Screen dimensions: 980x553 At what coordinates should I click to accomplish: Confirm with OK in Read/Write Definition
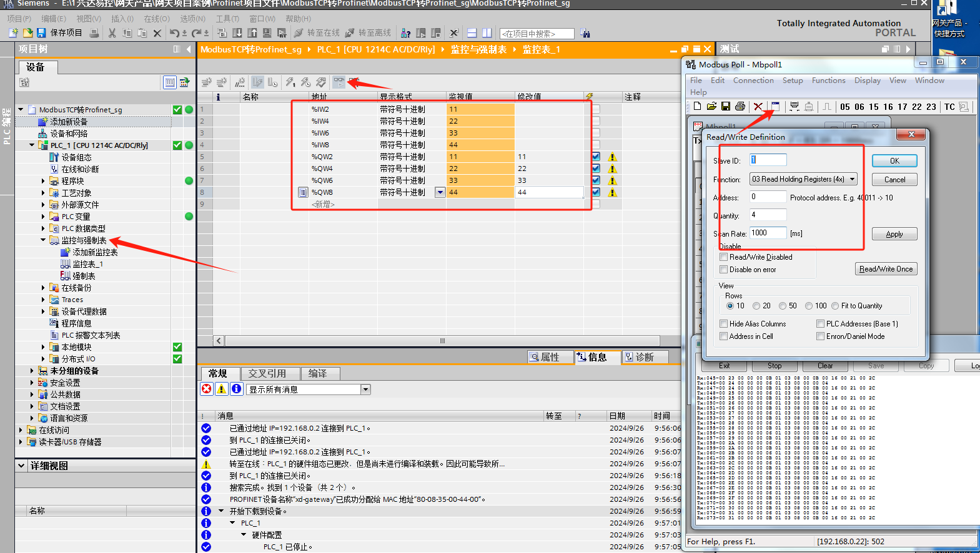pos(894,161)
